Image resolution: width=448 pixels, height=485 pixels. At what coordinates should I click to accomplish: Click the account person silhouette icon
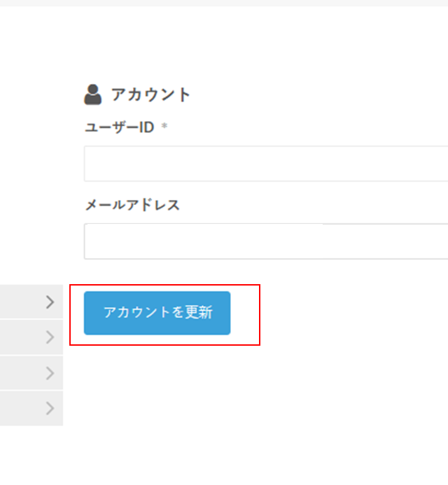[92, 94]
